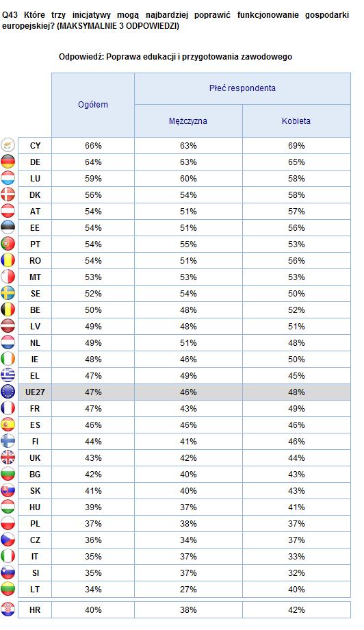This screenshot has height=630, width=364.
Task: Click the 66% overall value for CY
Action: coord(93,146)
